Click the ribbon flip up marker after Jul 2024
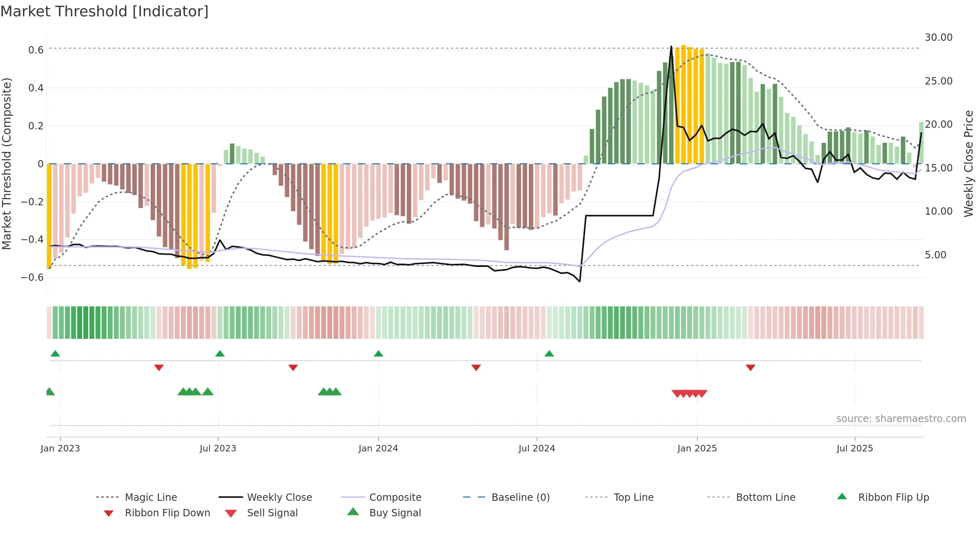The height and width of the screenshot is (551, 980). tap(549, 353)
